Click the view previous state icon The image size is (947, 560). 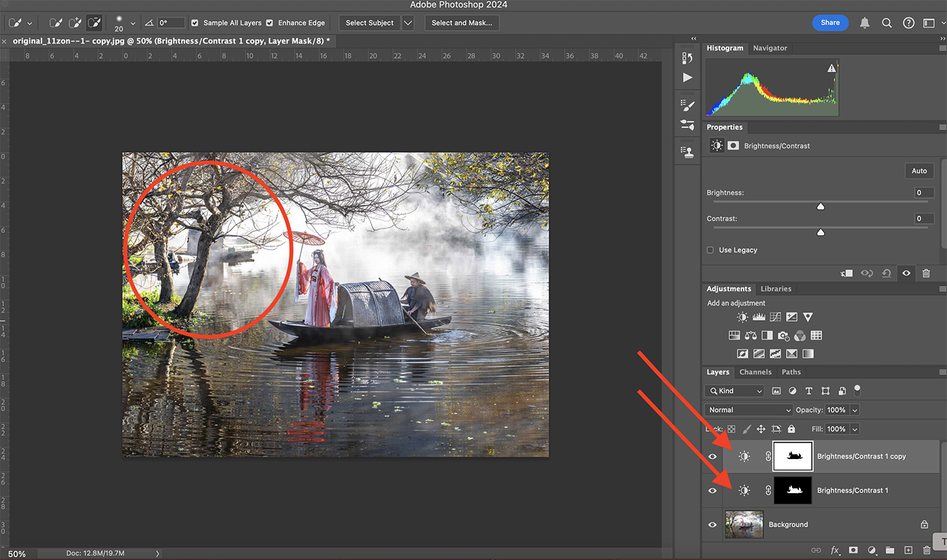click(x=866, y=273)
